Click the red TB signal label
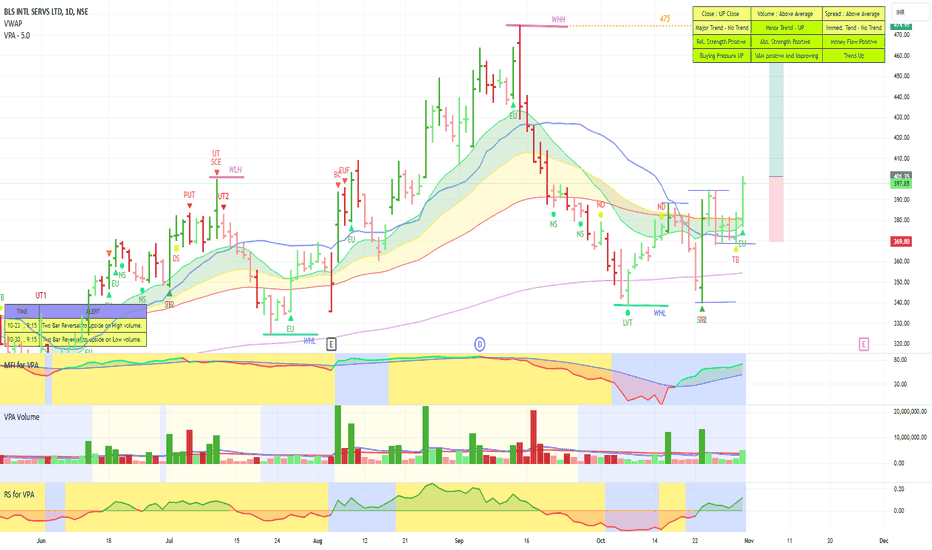The height and width of the screenshot is (550, 932). 735,260
